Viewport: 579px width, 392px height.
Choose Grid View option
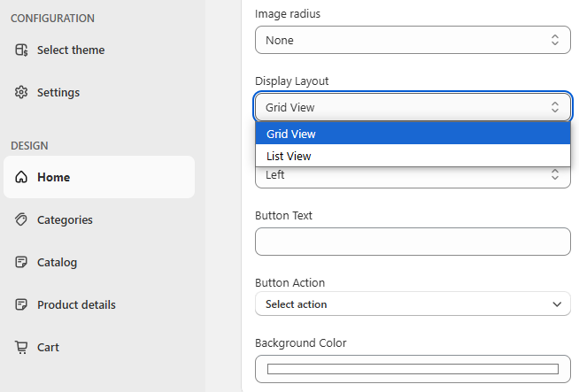(x=413, y=134)
